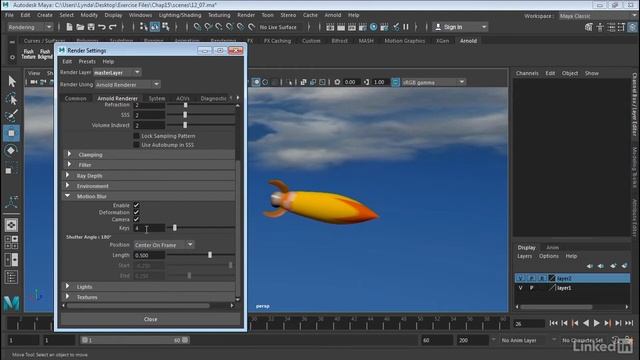Viewport: 640px width, 360px height.
Task: Click Flash Texture shelf icon
Action: click(29, 54)
